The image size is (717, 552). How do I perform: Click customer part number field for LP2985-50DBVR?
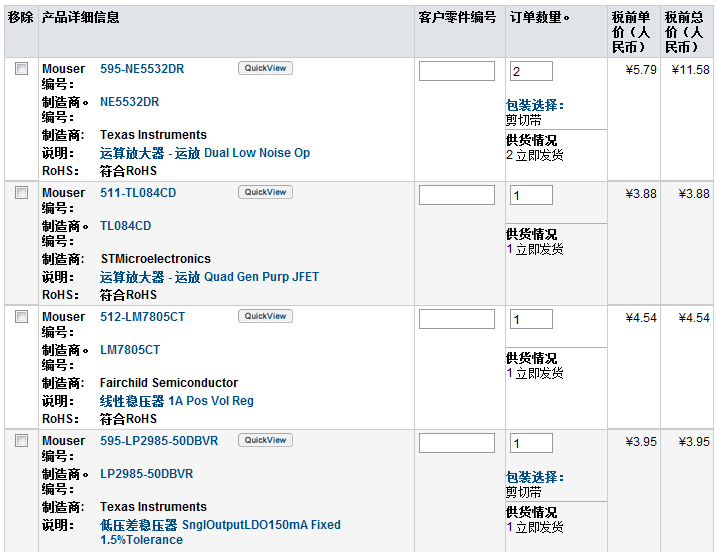tap(457, 443)
